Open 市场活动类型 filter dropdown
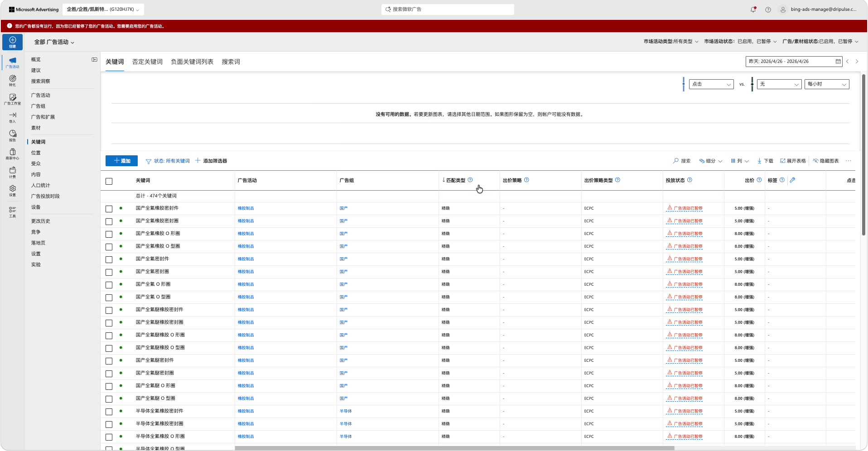The image size is (868, 451). pos(671,41)
